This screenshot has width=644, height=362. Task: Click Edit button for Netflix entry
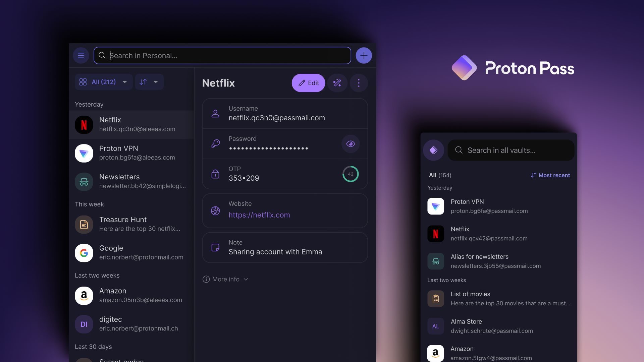(308, 83)
